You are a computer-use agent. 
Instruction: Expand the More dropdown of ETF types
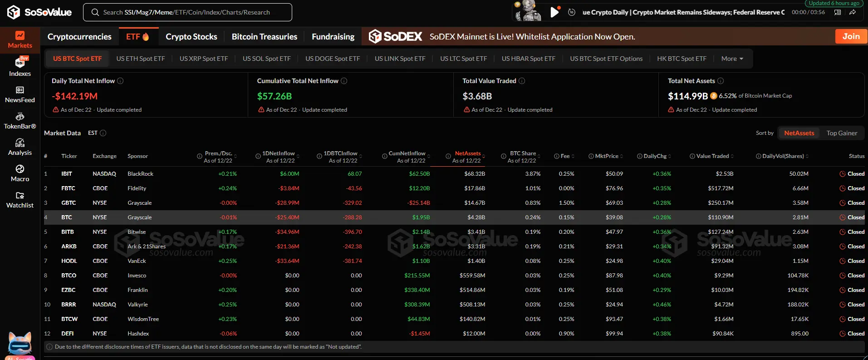pyautogui.click(x=732, y=59)
